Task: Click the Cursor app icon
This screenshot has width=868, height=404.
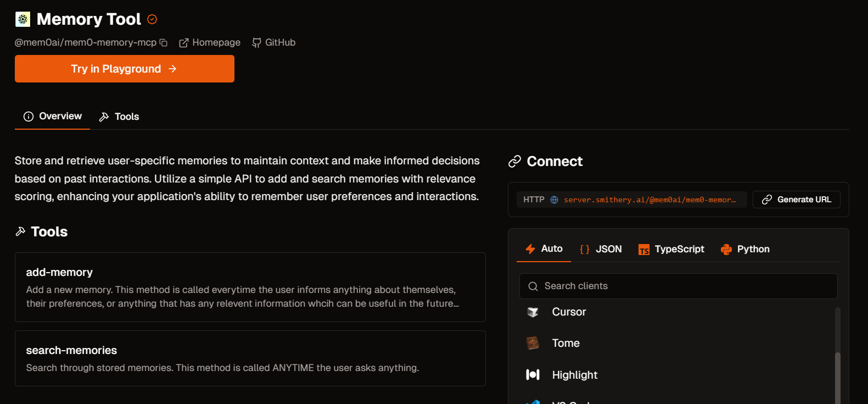Action: 533,312
